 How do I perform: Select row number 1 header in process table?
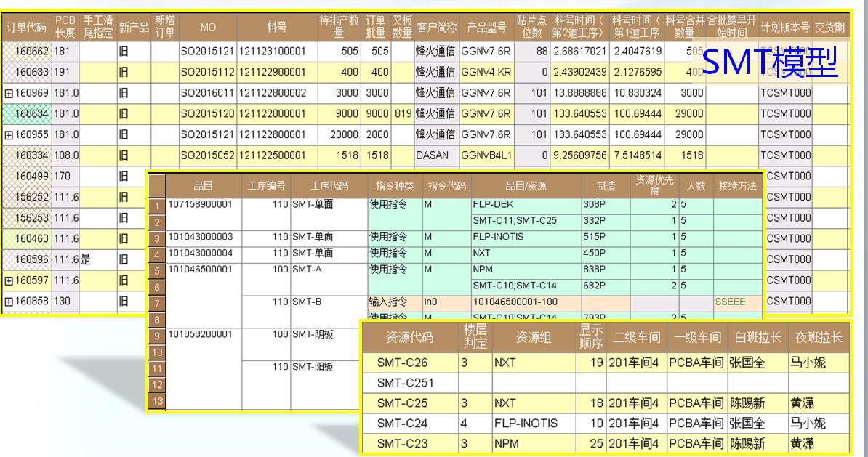tap(157, 206)
